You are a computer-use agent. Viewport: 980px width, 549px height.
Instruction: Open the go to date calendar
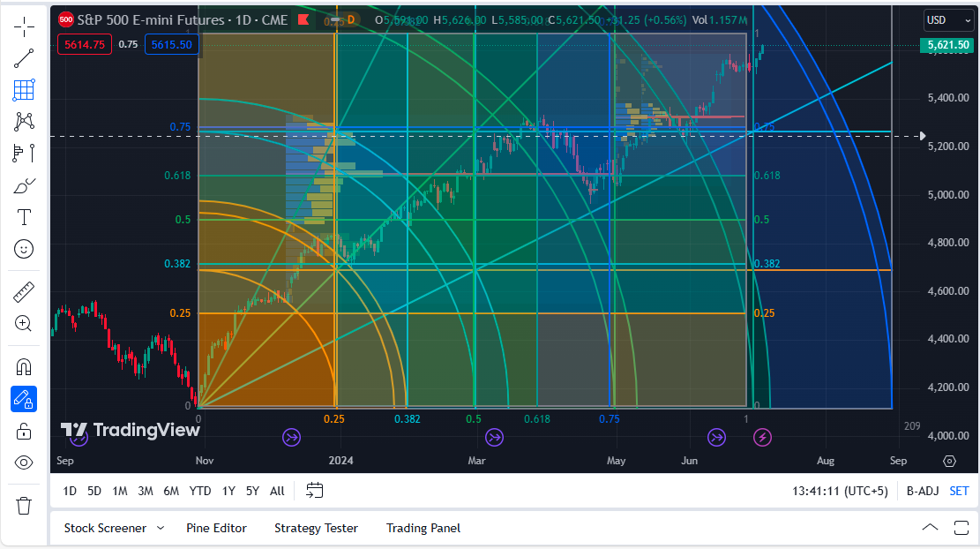[x=314, y=490]
